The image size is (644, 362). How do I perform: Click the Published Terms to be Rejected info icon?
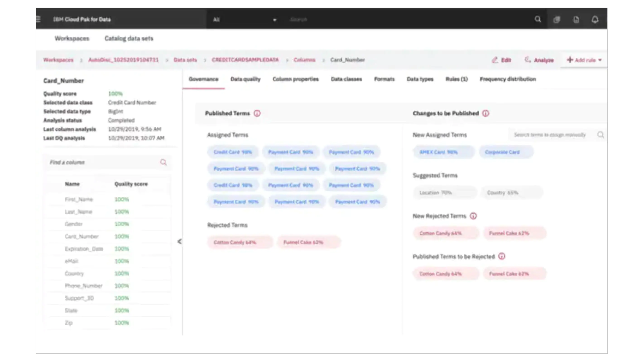coord(502,256)
